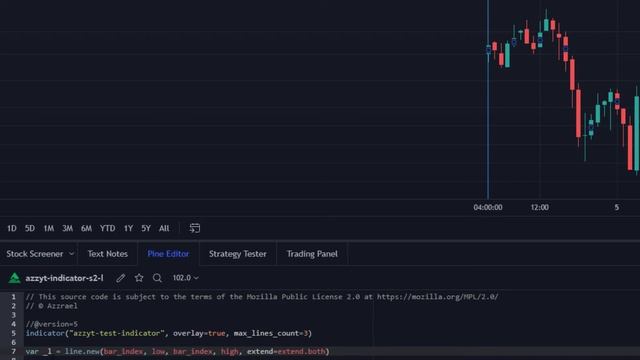
Task: Open the Stock Screener tab
Action: point(35,254)
